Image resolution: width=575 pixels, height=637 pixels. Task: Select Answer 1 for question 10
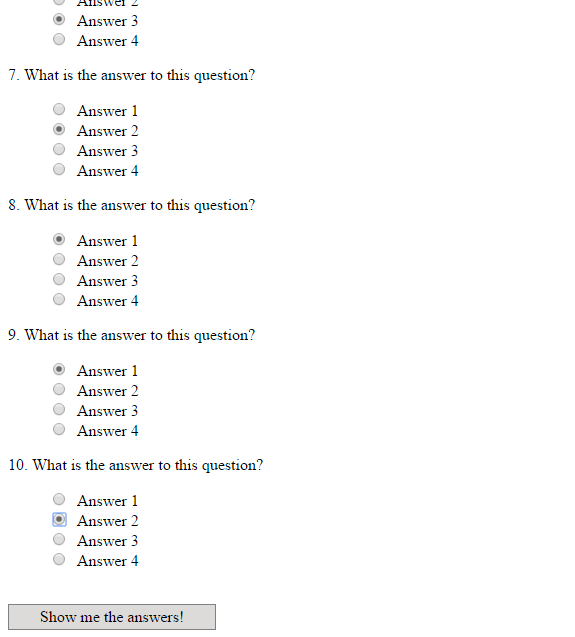[59, 499]
